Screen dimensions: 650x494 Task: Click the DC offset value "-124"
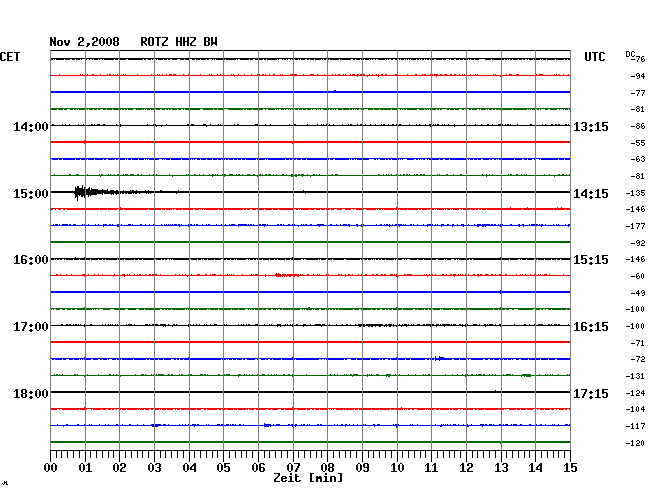pyautogui.click(x=635, y=393)
